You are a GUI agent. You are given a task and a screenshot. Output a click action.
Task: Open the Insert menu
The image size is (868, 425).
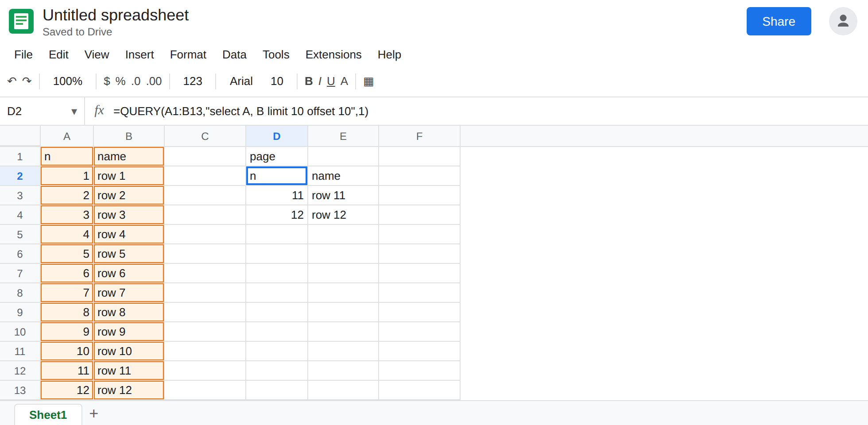click(x=139, y=54)
